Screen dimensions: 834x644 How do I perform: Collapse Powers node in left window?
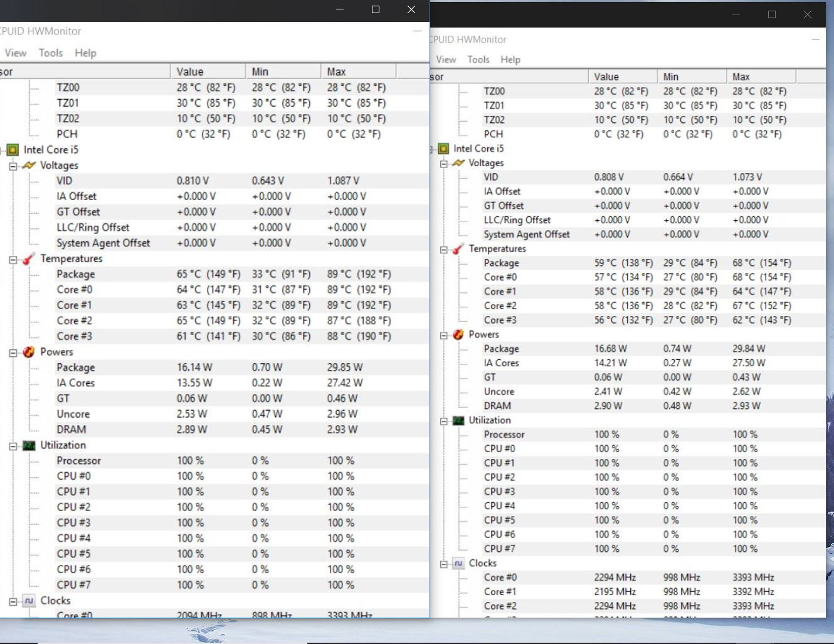13,353
